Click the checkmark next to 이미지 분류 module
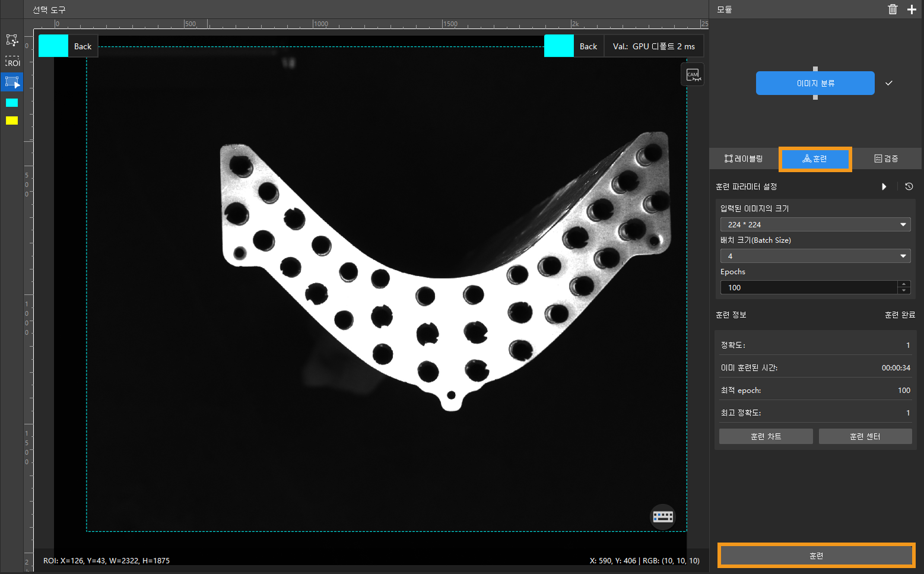The height and width of the screenshot is (574, 924). 888,83
